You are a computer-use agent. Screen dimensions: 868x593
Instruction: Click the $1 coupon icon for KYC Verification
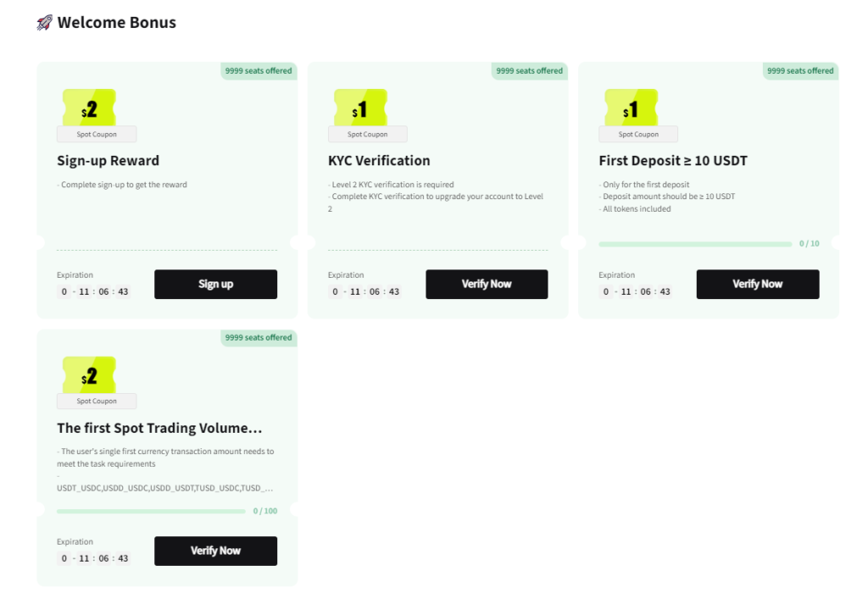click(360, 108)
